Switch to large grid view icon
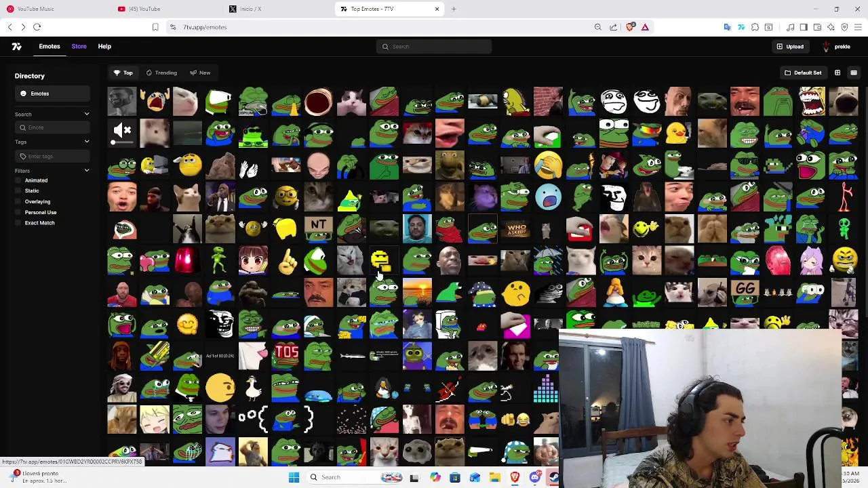Image resolution: width=868 pixels, height=488 pixels. [837, 73]
